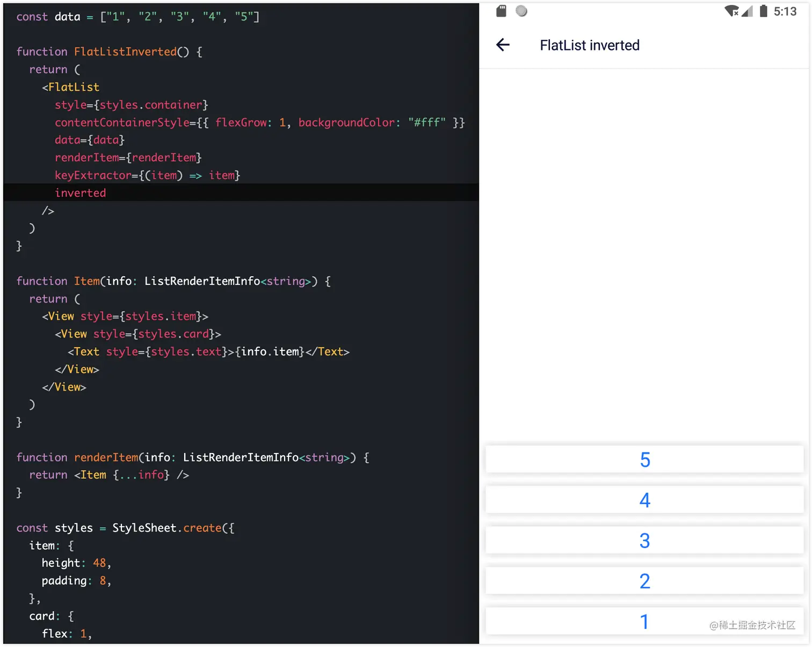Click 'return <Item {...info} />' line

pos(109,475)
